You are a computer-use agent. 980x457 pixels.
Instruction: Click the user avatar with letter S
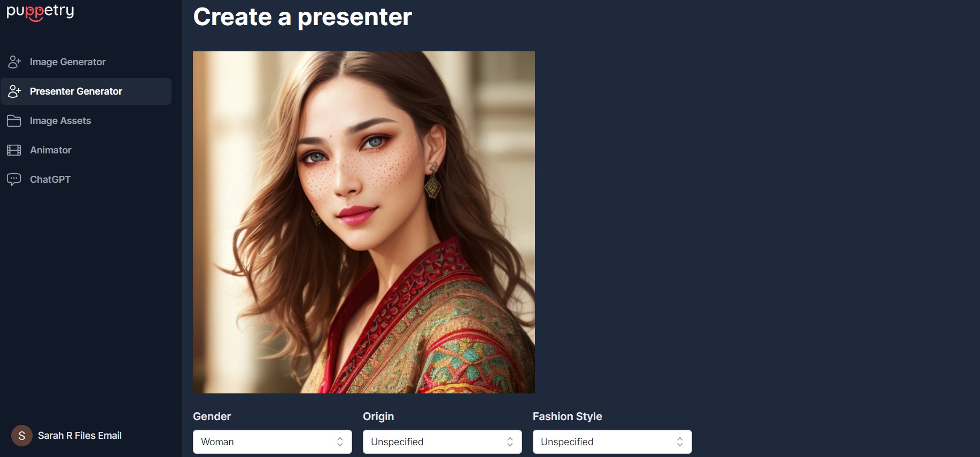(x=22, y=436)
